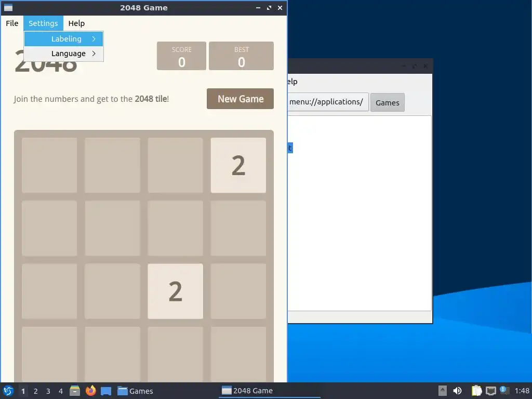Screen dimensions: 532x399
Task: Switch to desktop 1
Action: coord(23,391)
